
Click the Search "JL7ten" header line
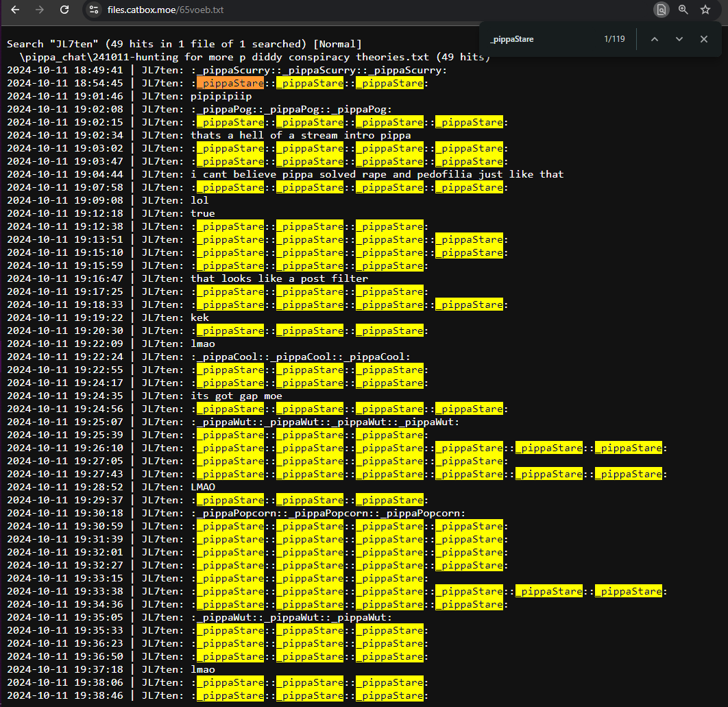184,44
